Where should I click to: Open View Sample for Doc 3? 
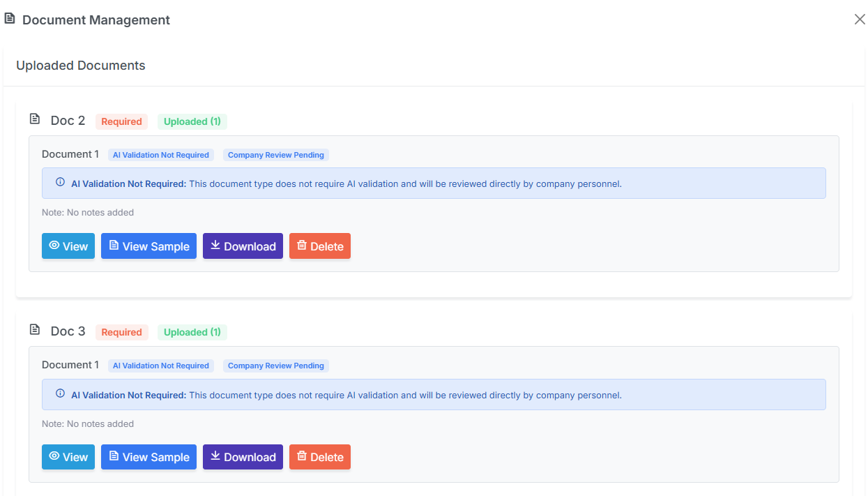149,457
